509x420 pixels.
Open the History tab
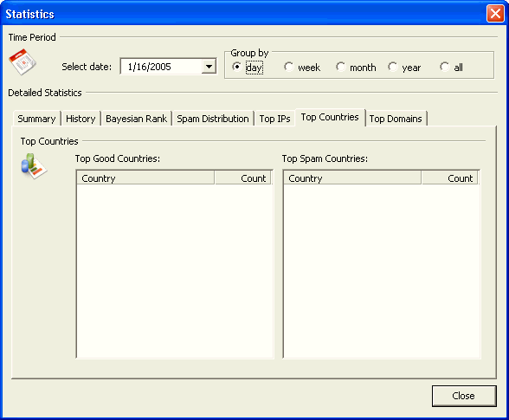pyautogui.click(x=81, y=119)
